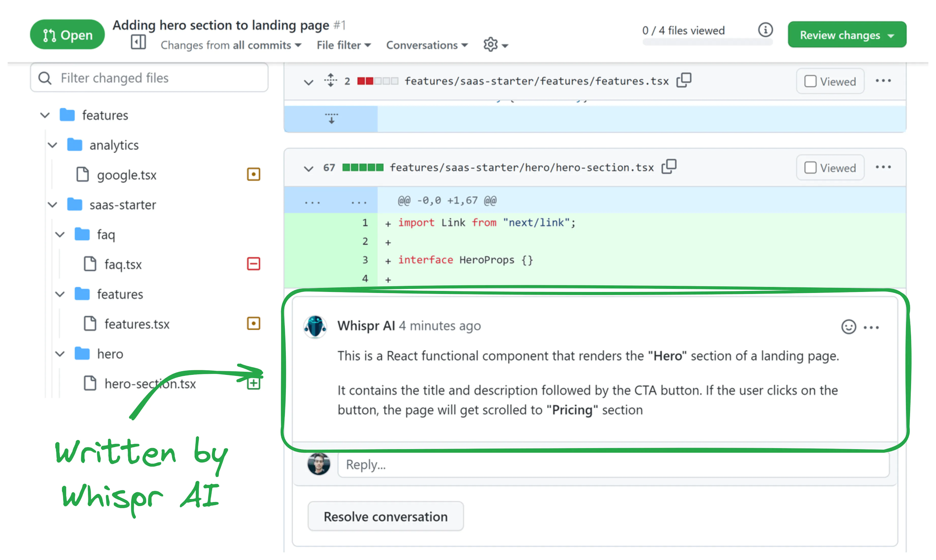This screenshot has width=936, height=560.
Task: Expand all lines in features.tsx diff
Action: [x=330, y=80]
